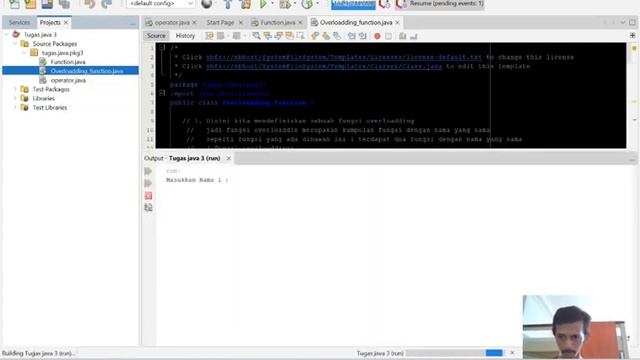Clean and build project icon
The image size is (640, 360).
(246, 4)
